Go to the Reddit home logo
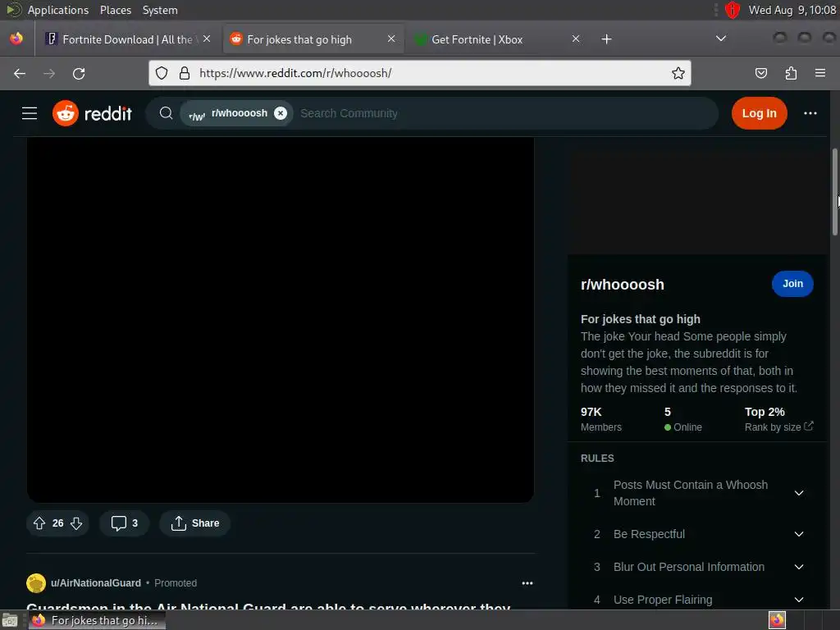This screenshot has height=630, width=840. (x=92, y=113)
